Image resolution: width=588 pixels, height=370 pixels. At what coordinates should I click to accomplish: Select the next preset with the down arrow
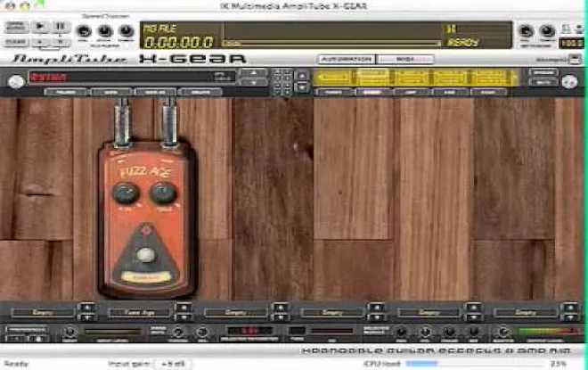[x=254, y=82]
